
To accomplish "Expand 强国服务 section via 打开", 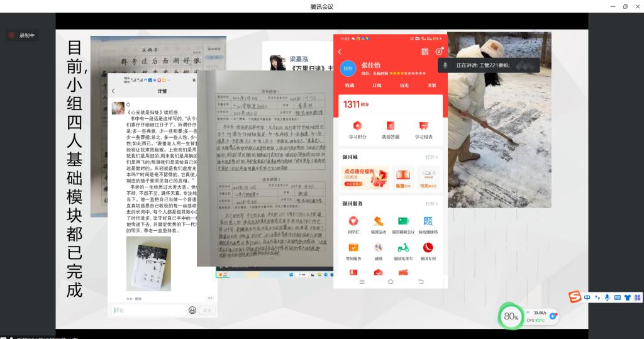I will point(431,204).
